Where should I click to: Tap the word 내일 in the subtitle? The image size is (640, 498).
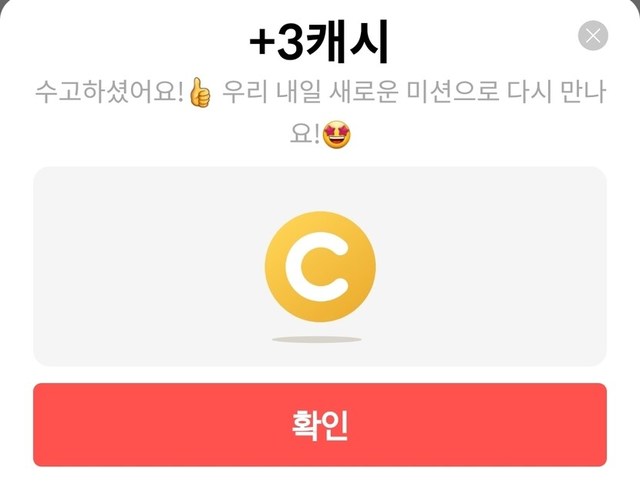298,92
